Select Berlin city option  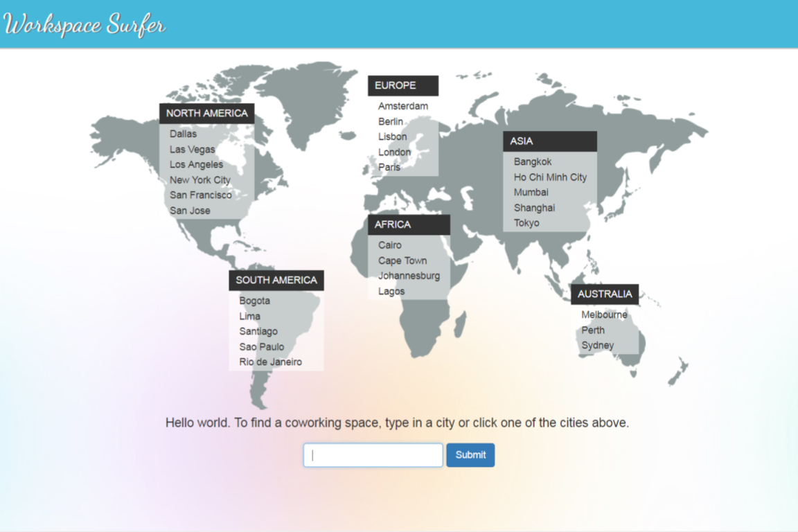[x=391, y=121]
